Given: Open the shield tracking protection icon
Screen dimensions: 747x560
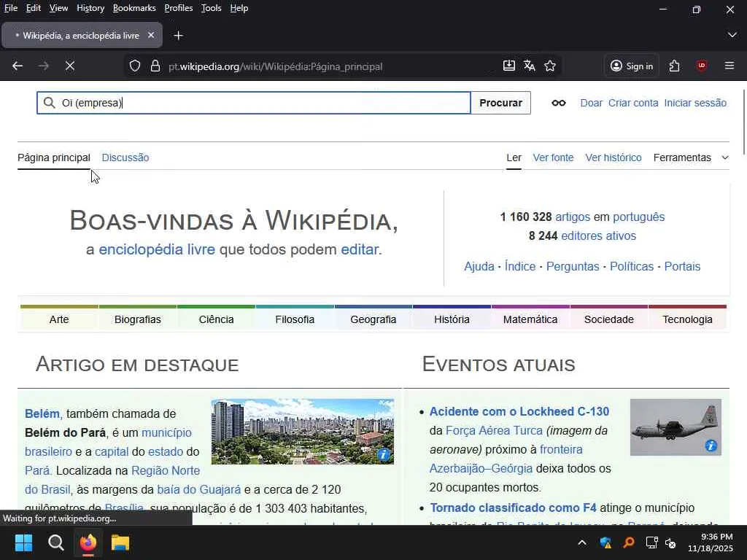Looking at the screenshot, I should tap(135, 66).
